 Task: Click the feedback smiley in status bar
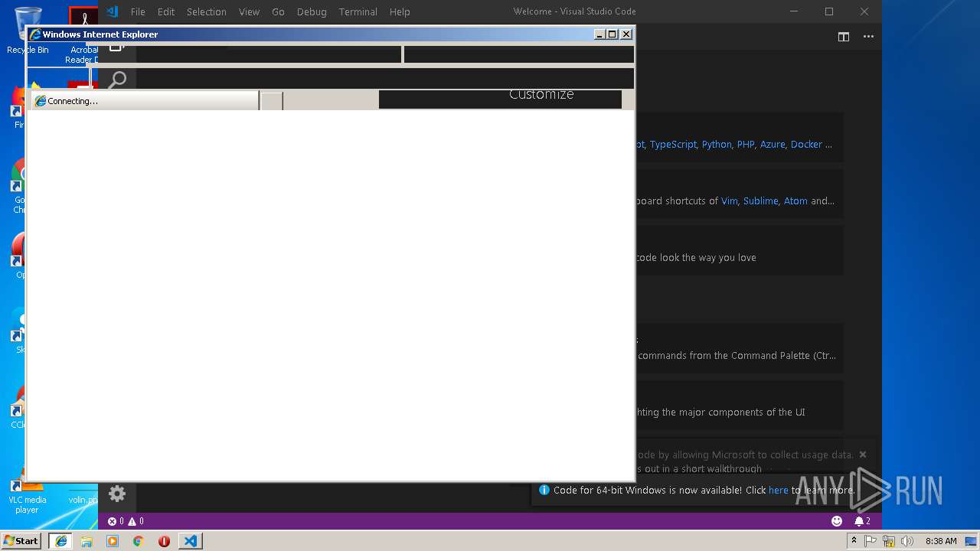click(837, 521)
